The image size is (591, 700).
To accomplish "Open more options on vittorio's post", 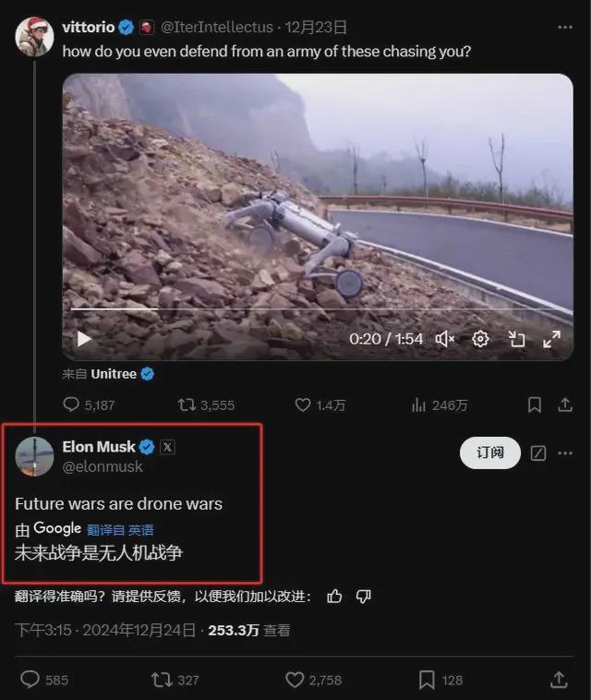I will coord(565,27).
